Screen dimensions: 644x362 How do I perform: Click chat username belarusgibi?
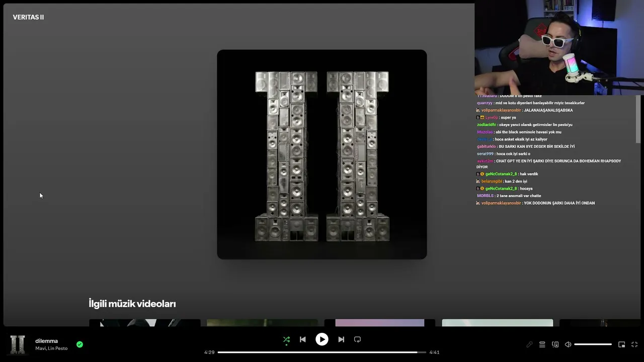pos(491,181)
